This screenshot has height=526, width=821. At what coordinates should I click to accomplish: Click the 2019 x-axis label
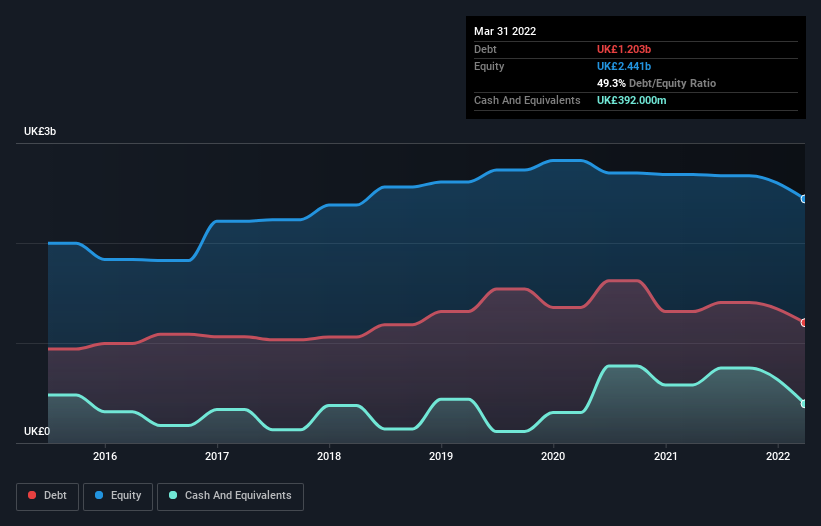click(x=441, y=456)
